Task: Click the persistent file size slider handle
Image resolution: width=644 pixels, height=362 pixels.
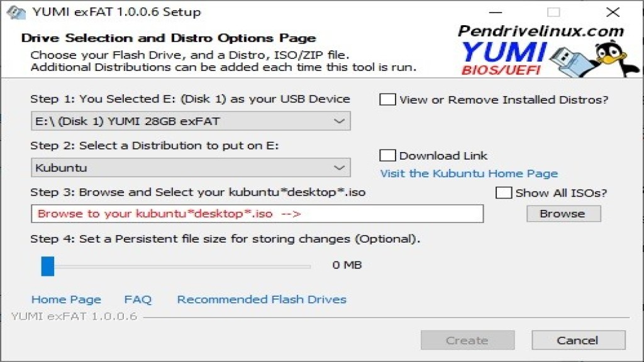Action: click(48, 265)
